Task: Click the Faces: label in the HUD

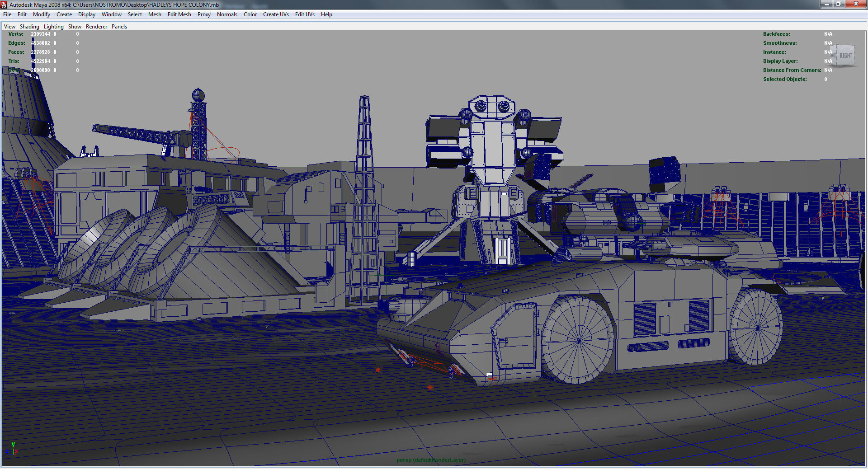Action: click(16, 52)
